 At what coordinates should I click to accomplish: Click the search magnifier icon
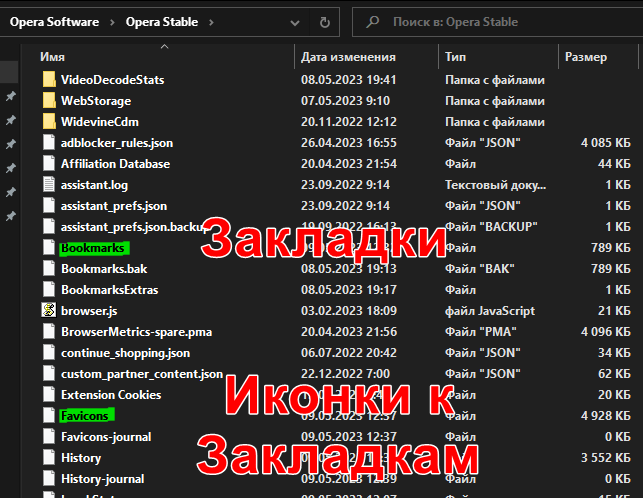point(373,22)
